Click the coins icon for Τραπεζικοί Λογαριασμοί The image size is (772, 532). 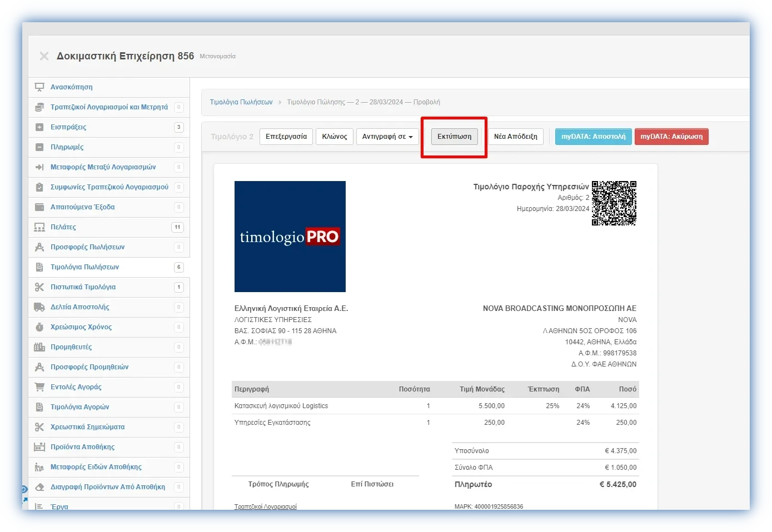pyautogui.click(x=39, y=107)
